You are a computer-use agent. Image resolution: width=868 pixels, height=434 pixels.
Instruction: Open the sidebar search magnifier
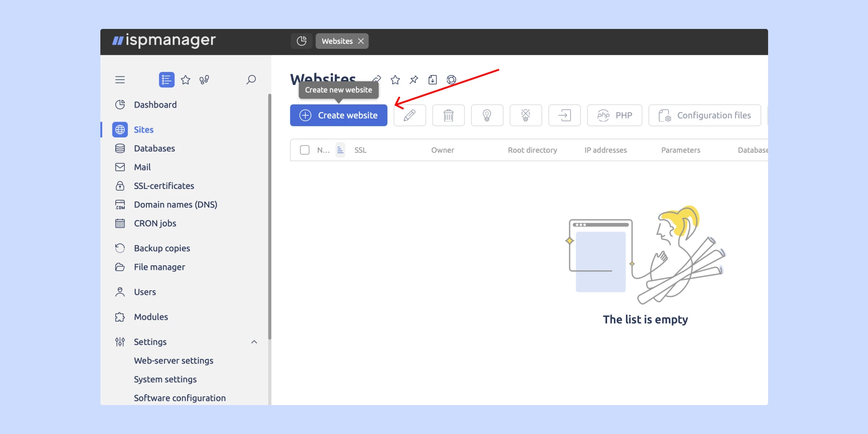(x=251, y=80)
